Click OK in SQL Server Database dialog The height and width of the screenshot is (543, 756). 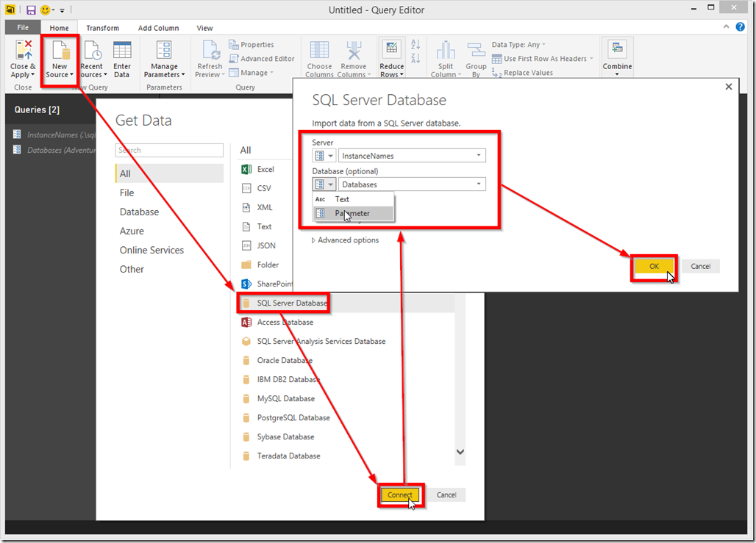(x=654, y=266)
